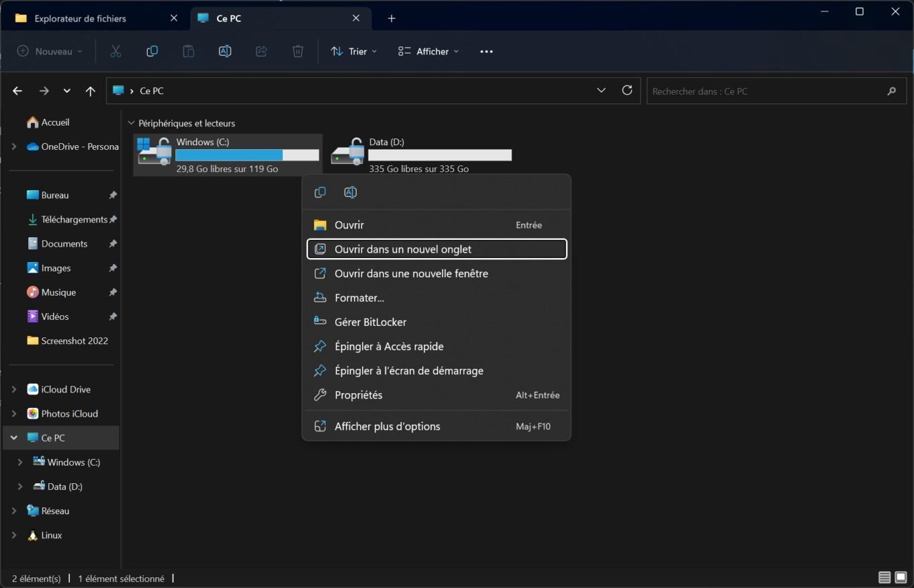Click "1 élément sélectionné" in status bar
914x588 pixels.
tap(121, 578)
